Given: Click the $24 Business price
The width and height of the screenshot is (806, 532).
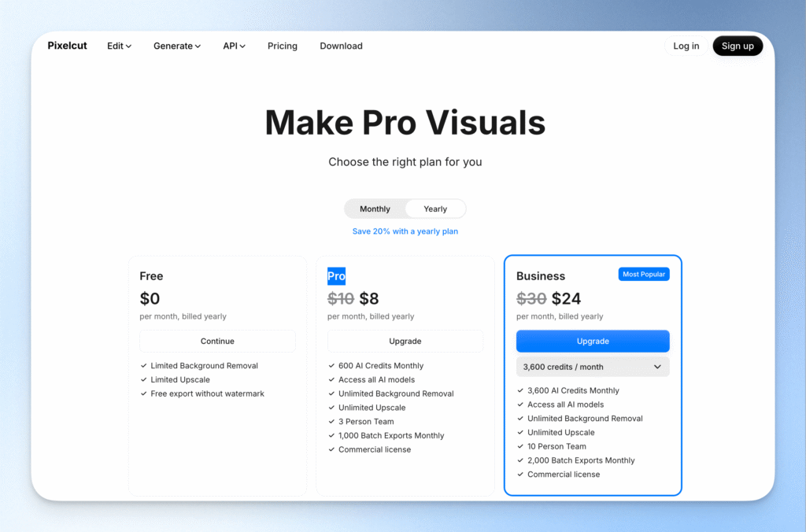Looking at the screenshot, I should (x=566, y=298).
